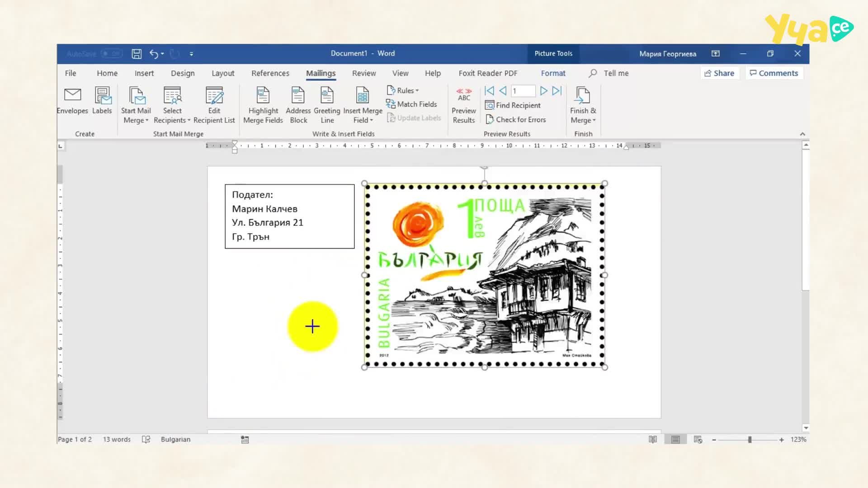Open Ribbon Display Options
Image resolution: width=868 pixels, height=488 pixels.
pos(716,54)
